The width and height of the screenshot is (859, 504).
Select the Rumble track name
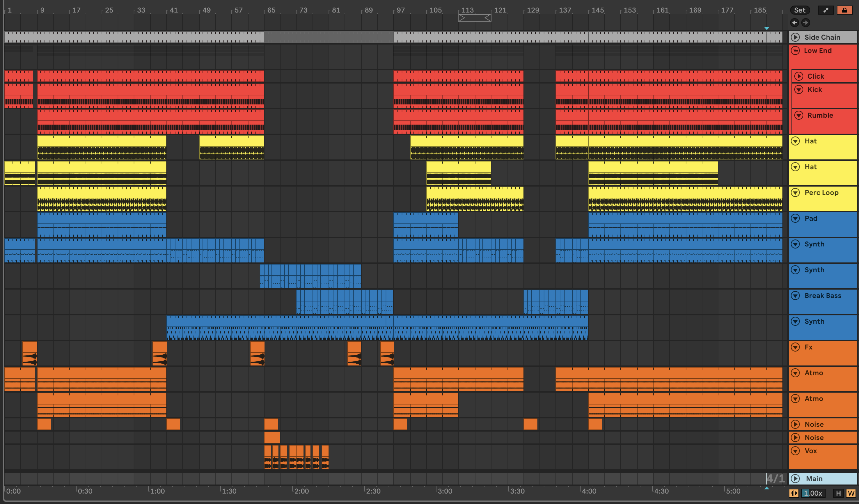(x=820, y=115)
